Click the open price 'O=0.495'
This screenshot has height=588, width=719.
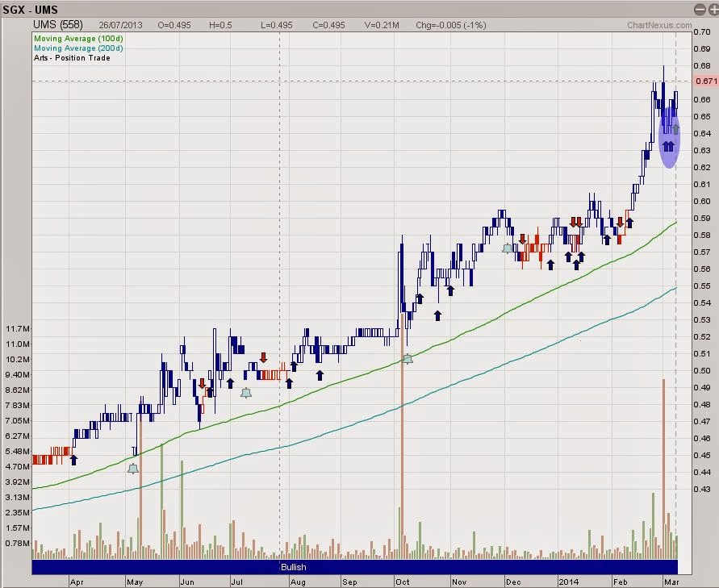[174, 25]
